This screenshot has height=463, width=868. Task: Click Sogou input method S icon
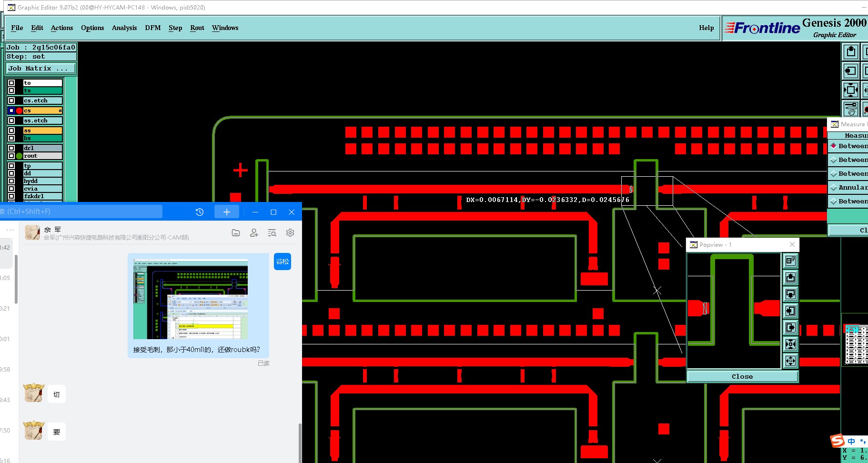pyautogui.click(x=838, y=441)
